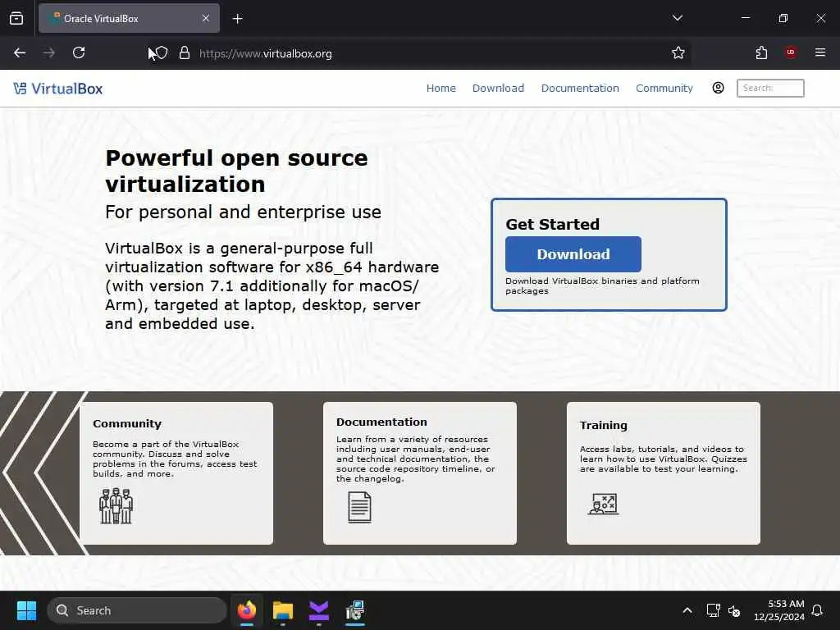
Task: Close the Oracle VirtualBox tab
Action: [206, 18]
